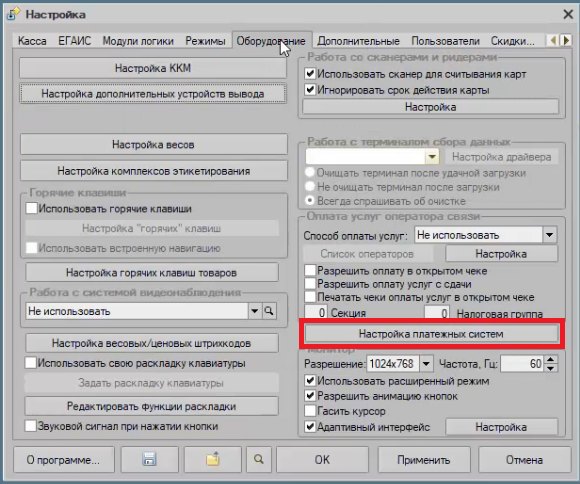Click the folder load settings icon button
Viewport: 580px width, 484px height.
213,459
